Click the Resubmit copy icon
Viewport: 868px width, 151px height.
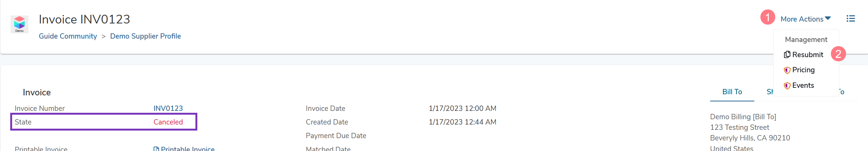click(x=787, y=54)
